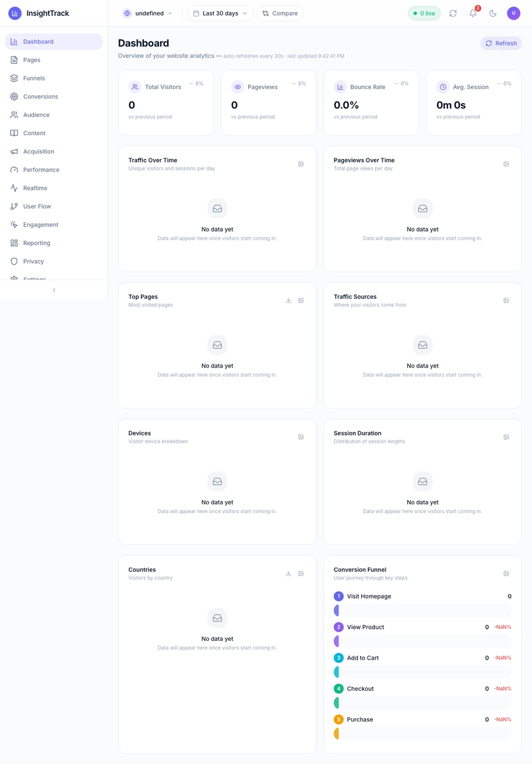Click the Purchase progress bar

click(x=422, y=733)
